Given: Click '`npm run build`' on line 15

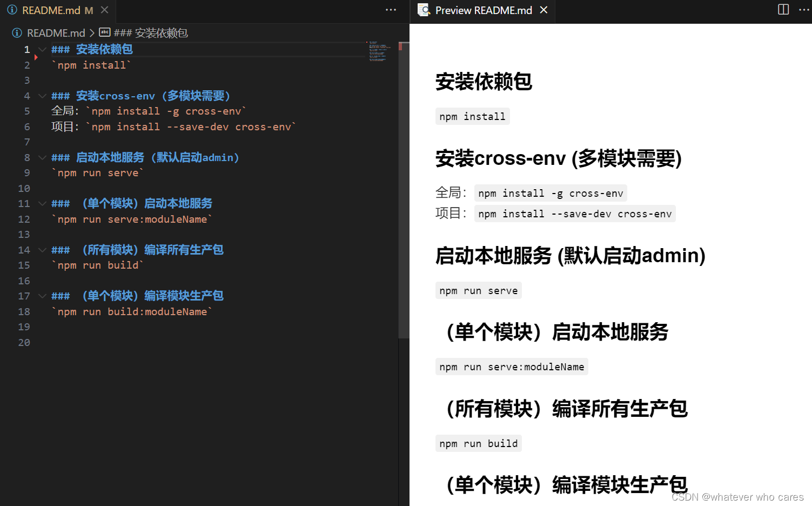Looking at the screenshot, I should click(x=98, y=265).
